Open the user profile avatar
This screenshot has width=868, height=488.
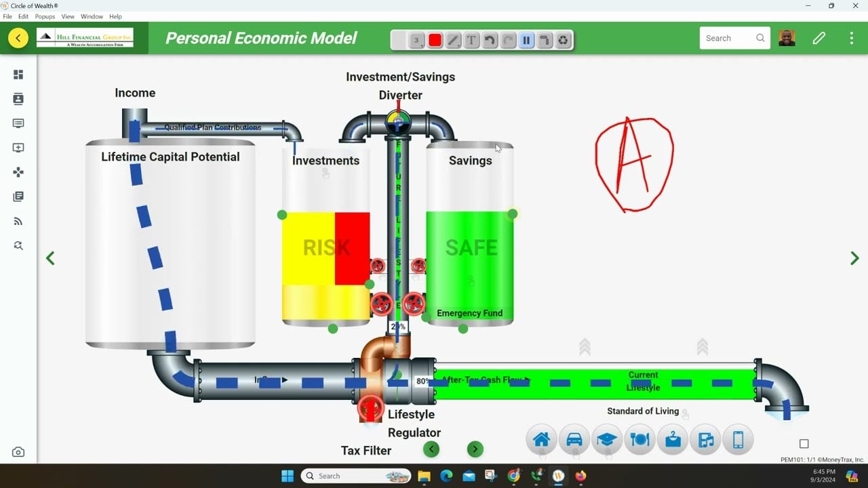787,38
